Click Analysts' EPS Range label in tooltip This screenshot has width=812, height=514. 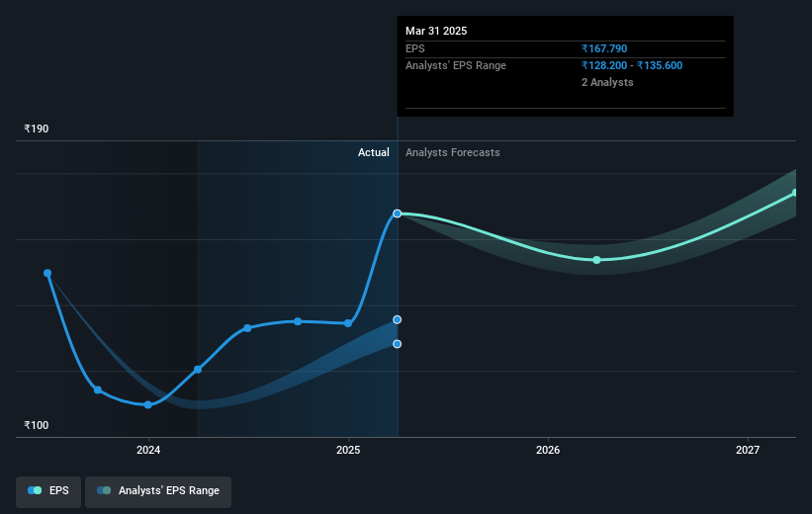coord(456,66)
